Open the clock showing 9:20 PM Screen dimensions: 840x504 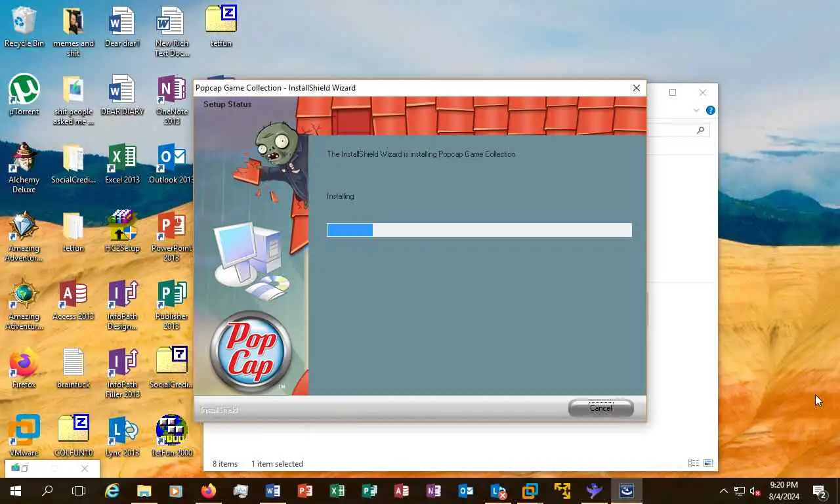click(784, 491)
